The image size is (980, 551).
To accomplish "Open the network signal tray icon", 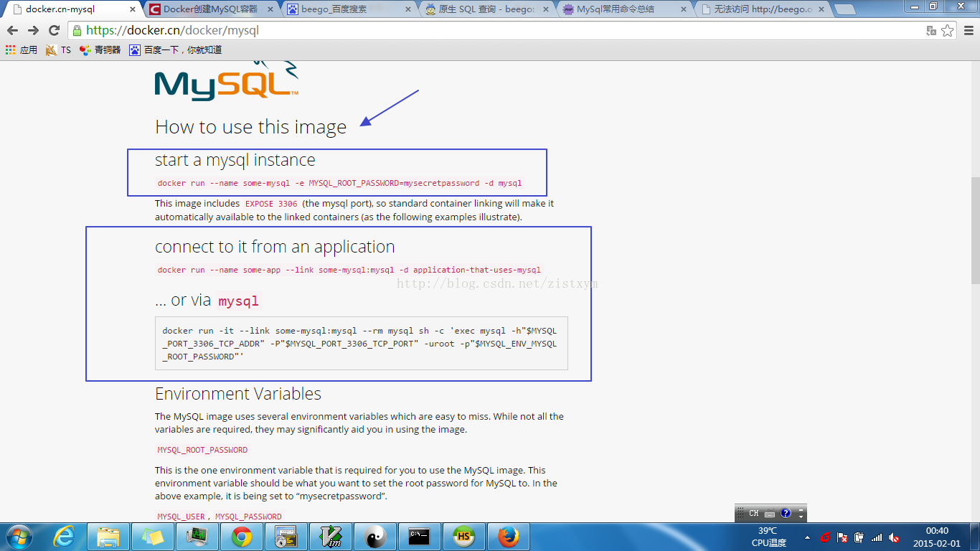I will [x=877, y=537].
